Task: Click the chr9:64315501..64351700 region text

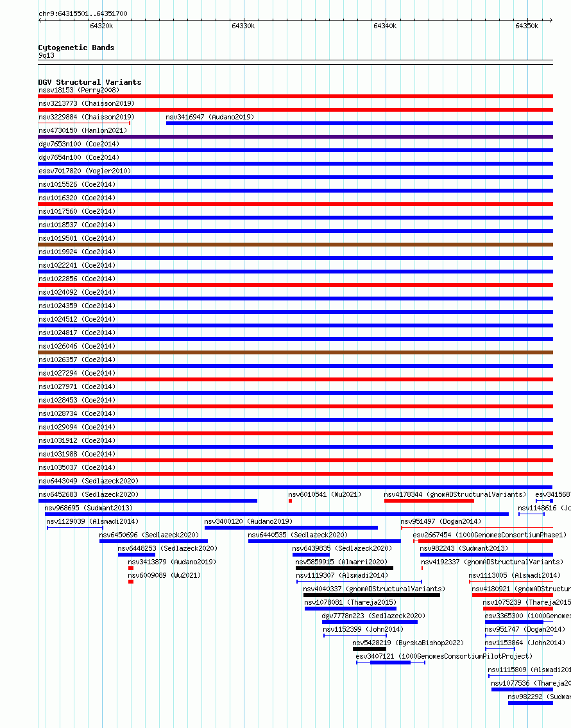Action: tap(83, 13)
